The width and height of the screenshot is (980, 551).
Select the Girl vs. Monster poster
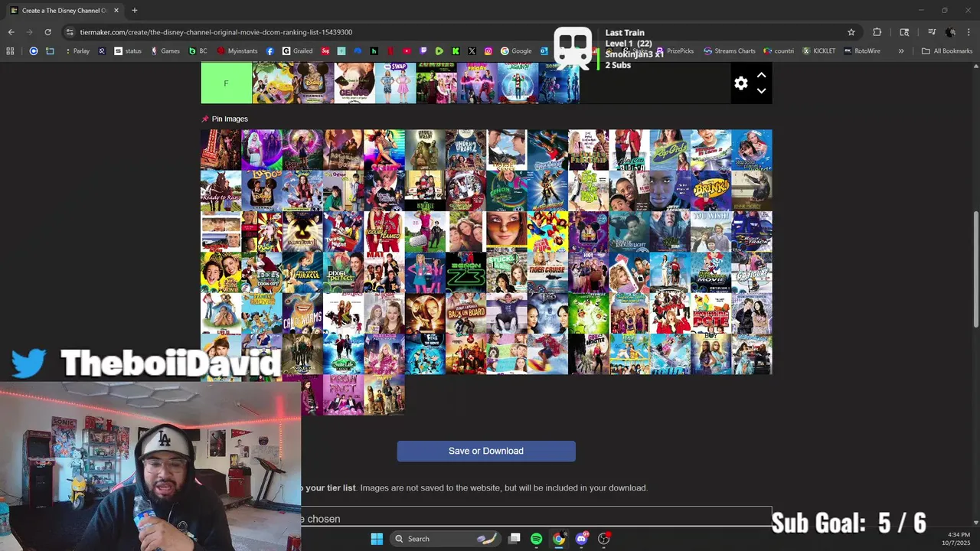click(x=588, y=354)
